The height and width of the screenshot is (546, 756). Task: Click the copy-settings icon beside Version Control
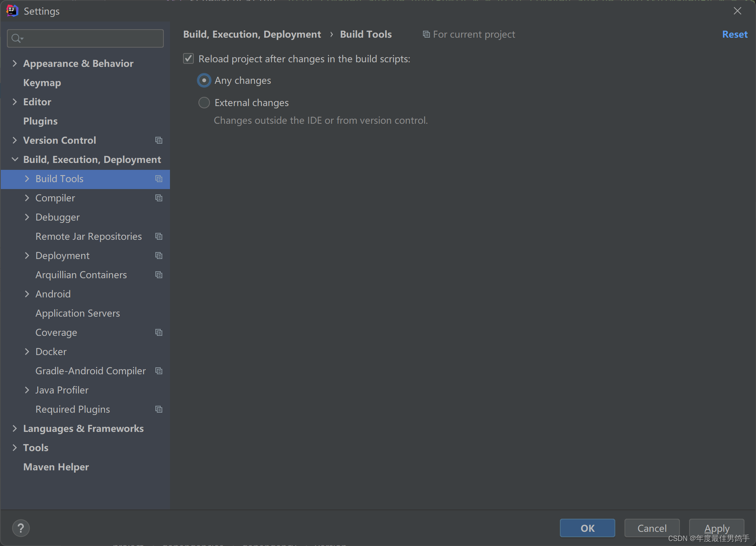coord(158,140)
